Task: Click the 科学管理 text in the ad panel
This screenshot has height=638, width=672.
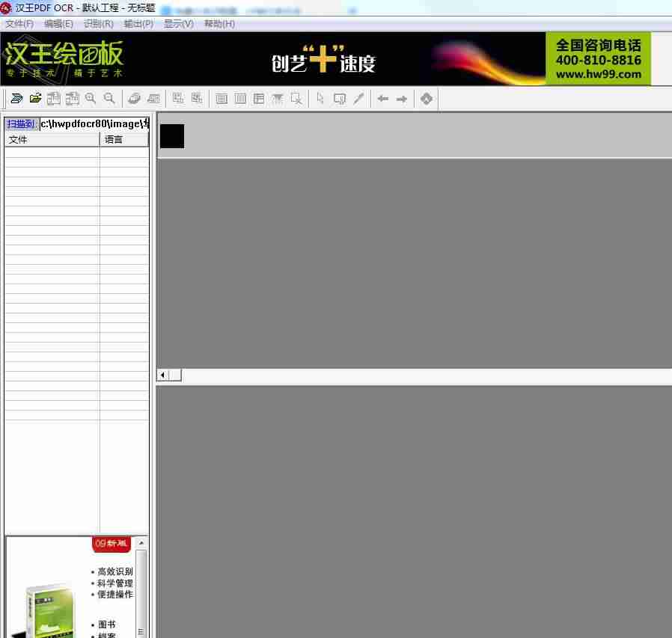Action: coord(114,583)
